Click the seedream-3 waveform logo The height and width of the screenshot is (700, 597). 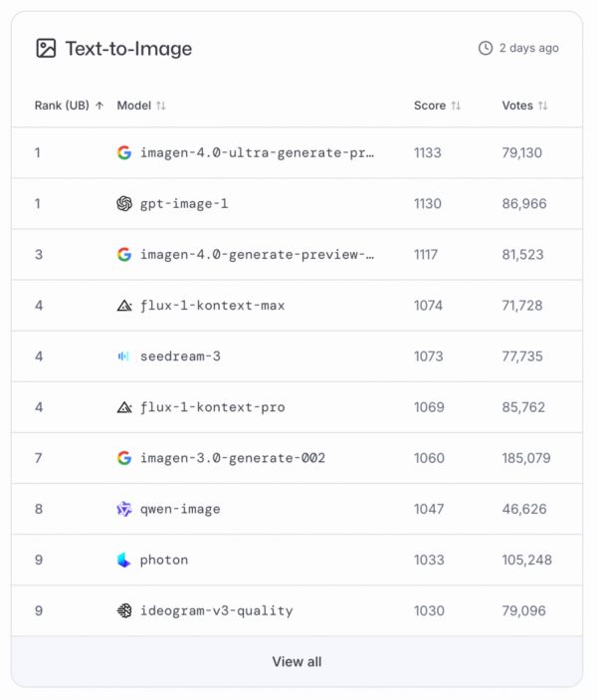point(124,356)
